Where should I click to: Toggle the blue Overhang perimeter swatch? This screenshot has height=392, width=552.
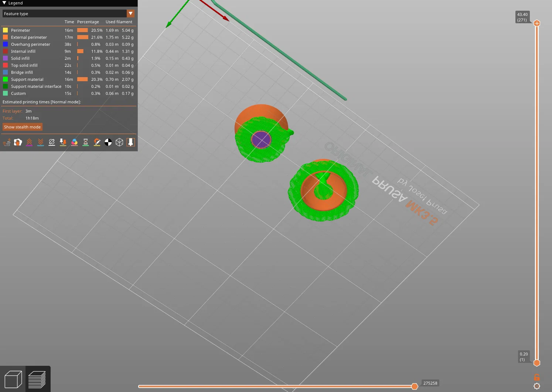click(x=5, y=44)
